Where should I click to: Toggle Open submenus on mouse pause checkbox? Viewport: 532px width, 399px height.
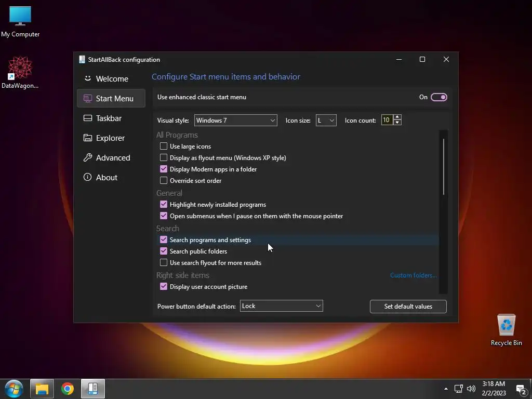(164, 216)
